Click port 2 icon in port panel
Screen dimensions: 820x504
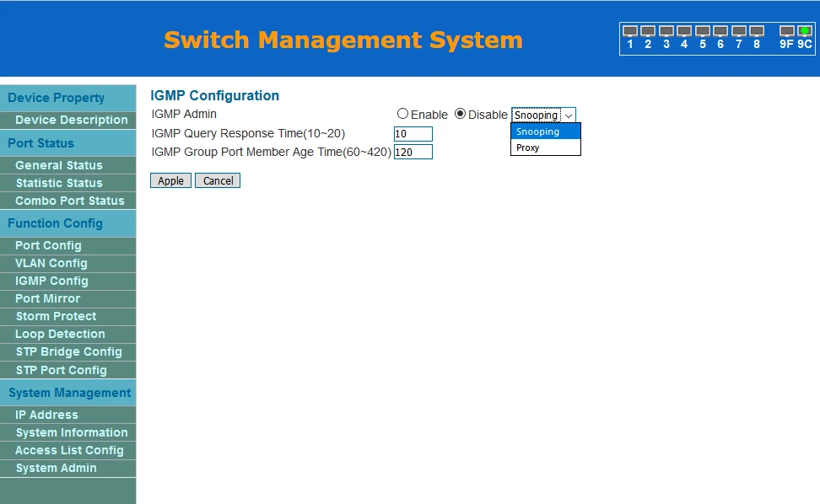[648, 31]
